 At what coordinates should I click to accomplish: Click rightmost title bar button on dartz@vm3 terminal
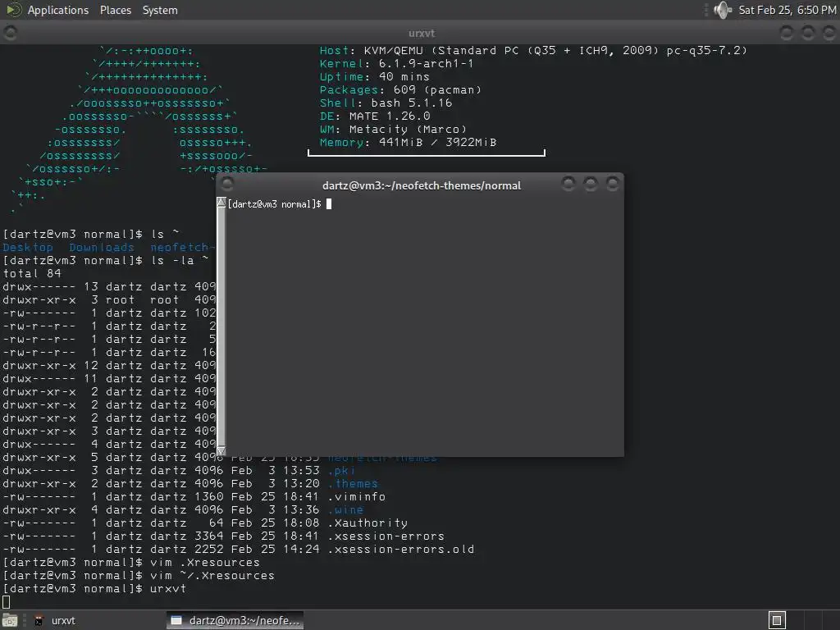pyautogui.click(x=612, y=185)
